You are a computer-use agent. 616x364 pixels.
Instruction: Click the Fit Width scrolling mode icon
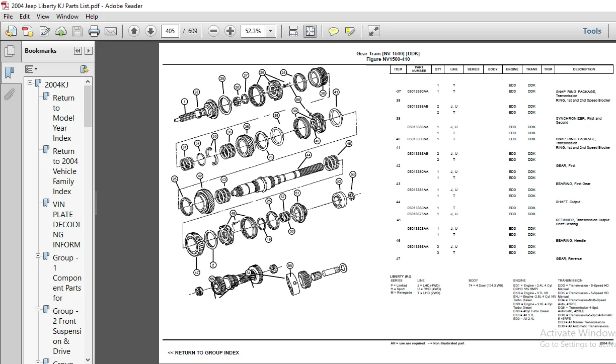(x=293, y=31)
